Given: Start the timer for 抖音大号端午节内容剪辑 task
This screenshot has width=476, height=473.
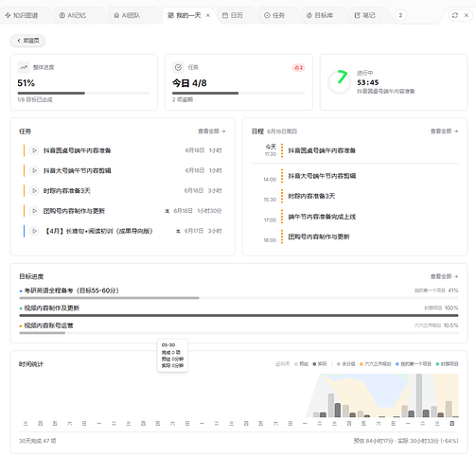Looking at the screenshot, I should point(34,170).
